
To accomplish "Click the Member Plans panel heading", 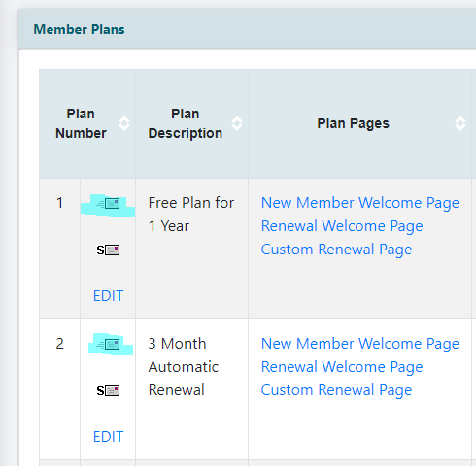I will pos(79,29).
